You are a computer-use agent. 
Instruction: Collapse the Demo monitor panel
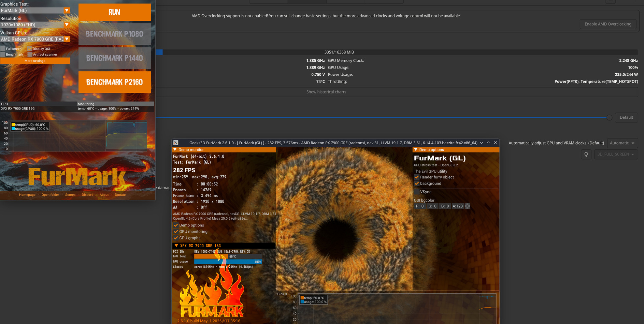(x=175, y=150)
